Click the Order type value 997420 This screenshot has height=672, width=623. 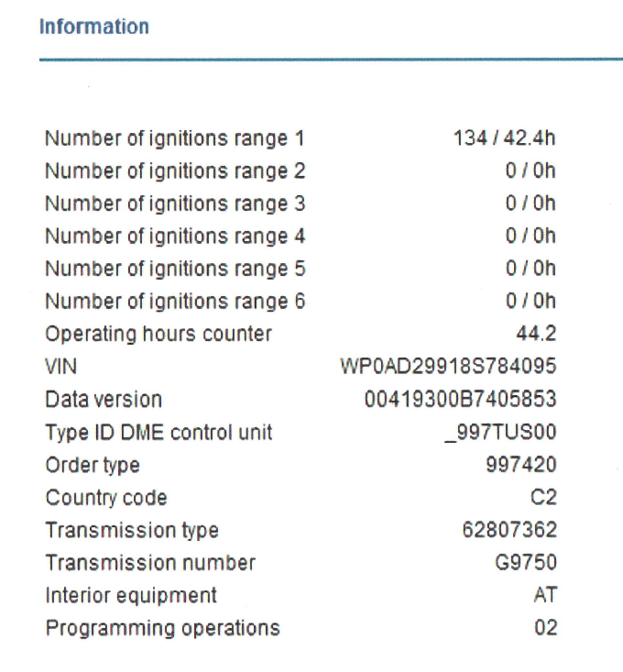520,465
